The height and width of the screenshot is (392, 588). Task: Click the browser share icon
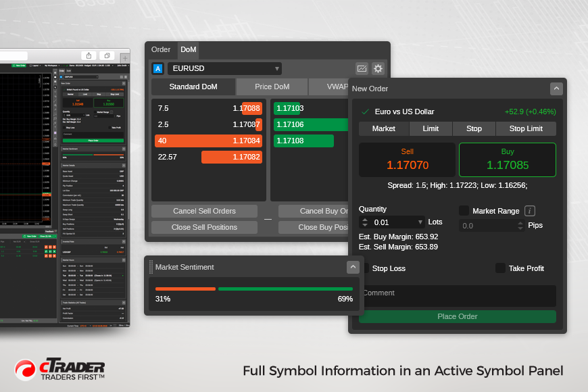pyautogui.click(x=89, y=55)
